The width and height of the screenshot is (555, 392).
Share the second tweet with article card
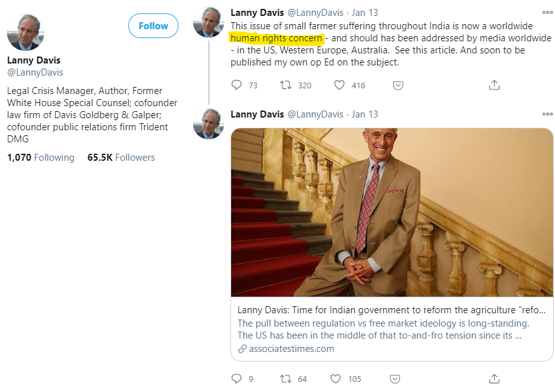(493, 379)
